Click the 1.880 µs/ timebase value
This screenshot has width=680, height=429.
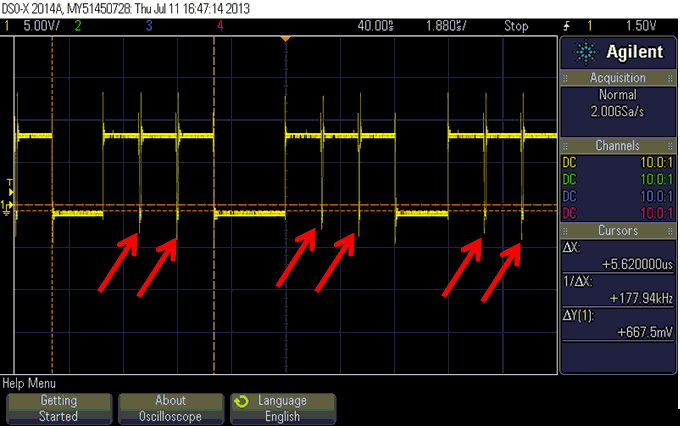pos(446,26)
